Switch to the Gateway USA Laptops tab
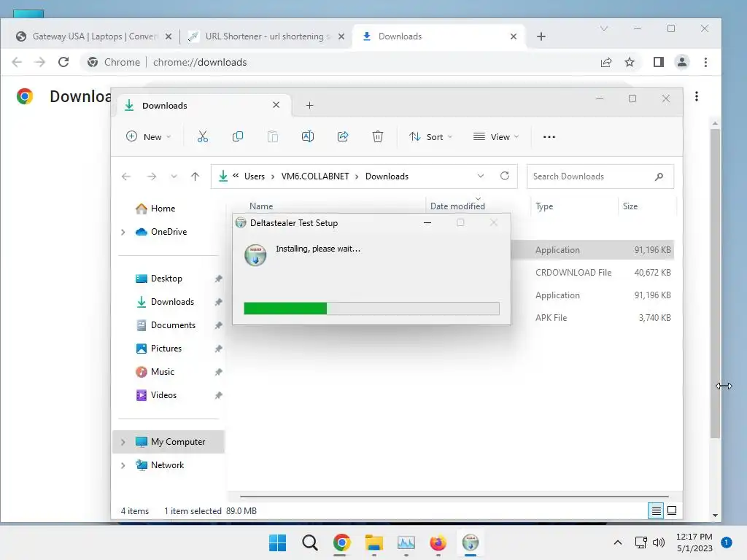This screenshot has width=747, height=560. point(93,36)
